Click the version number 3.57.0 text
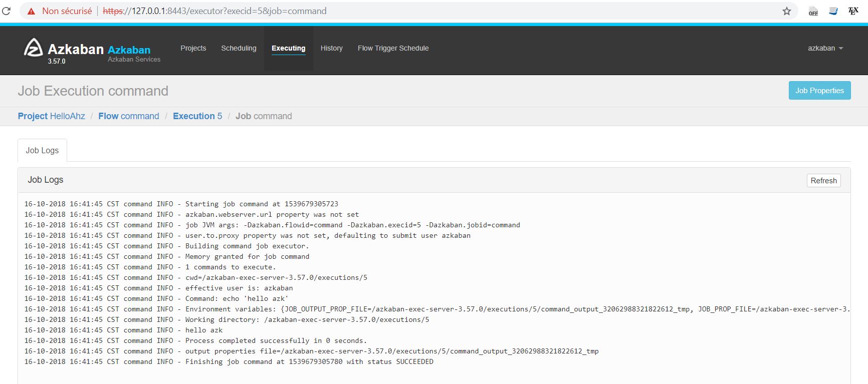This screenshot has width=868, height=384. tap(57, 61)
